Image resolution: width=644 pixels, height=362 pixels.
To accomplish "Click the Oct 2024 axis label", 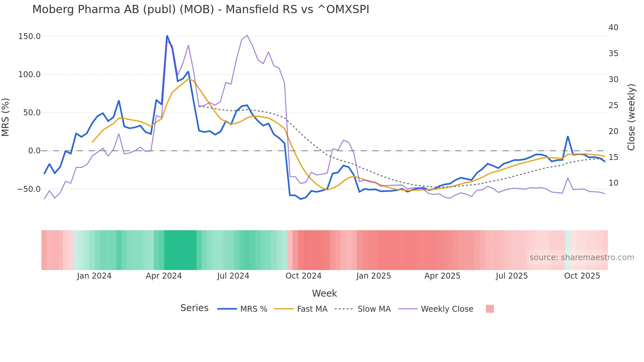I will (304, 276).
